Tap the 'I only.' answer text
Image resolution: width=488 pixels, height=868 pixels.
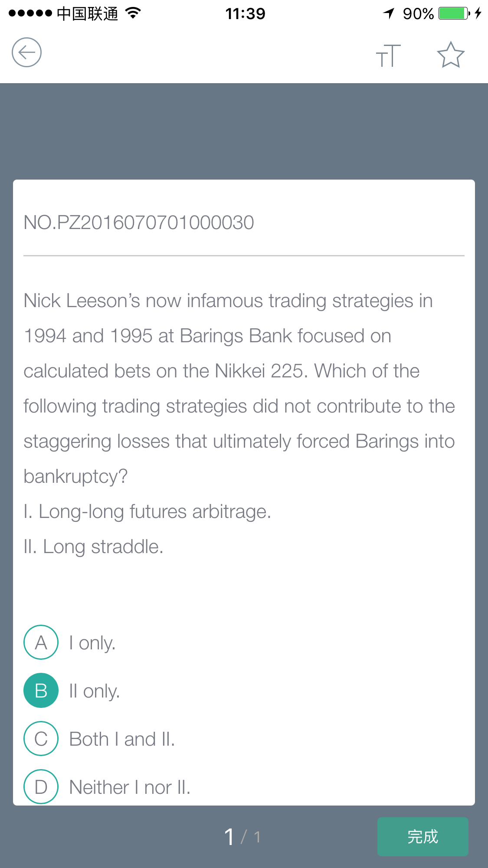[x=92, y=643]
